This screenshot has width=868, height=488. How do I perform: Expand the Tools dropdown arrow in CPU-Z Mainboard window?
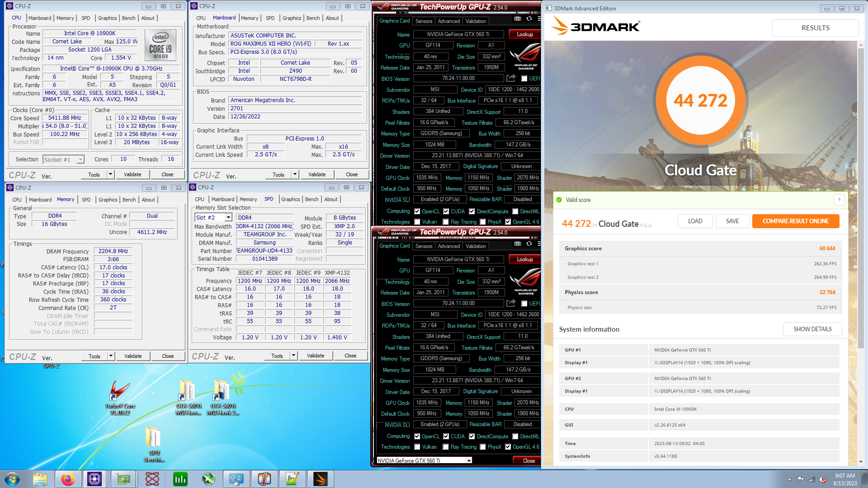tap(295, 174)
